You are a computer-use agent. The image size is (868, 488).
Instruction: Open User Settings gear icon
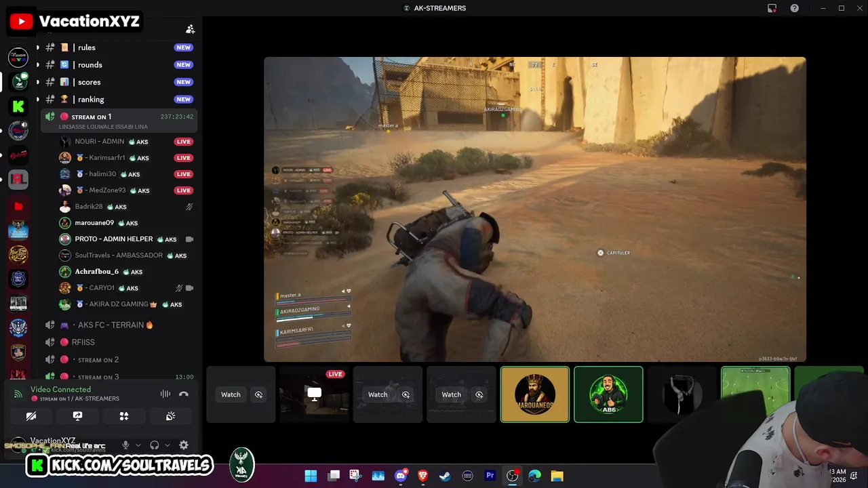pos(184,445)
